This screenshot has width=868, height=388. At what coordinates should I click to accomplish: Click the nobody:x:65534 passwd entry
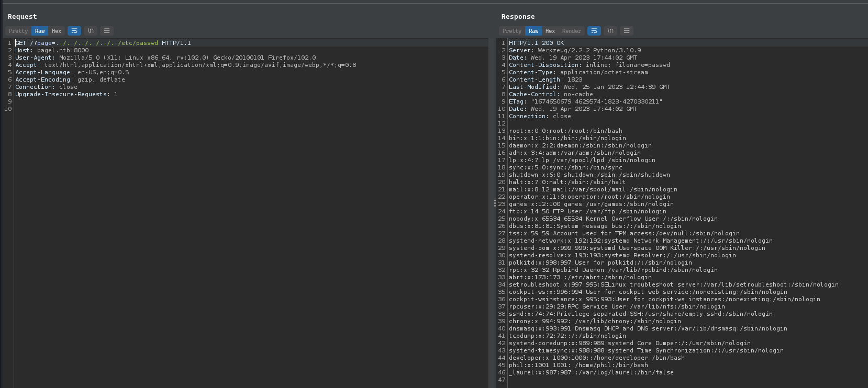pos(613,219)
